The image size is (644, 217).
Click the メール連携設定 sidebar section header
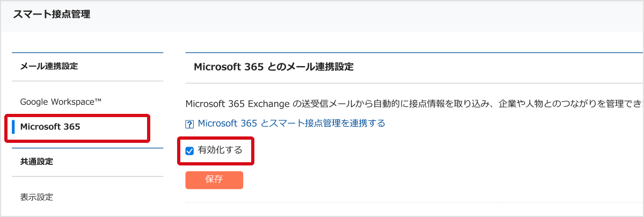click(x=49, y=67)
